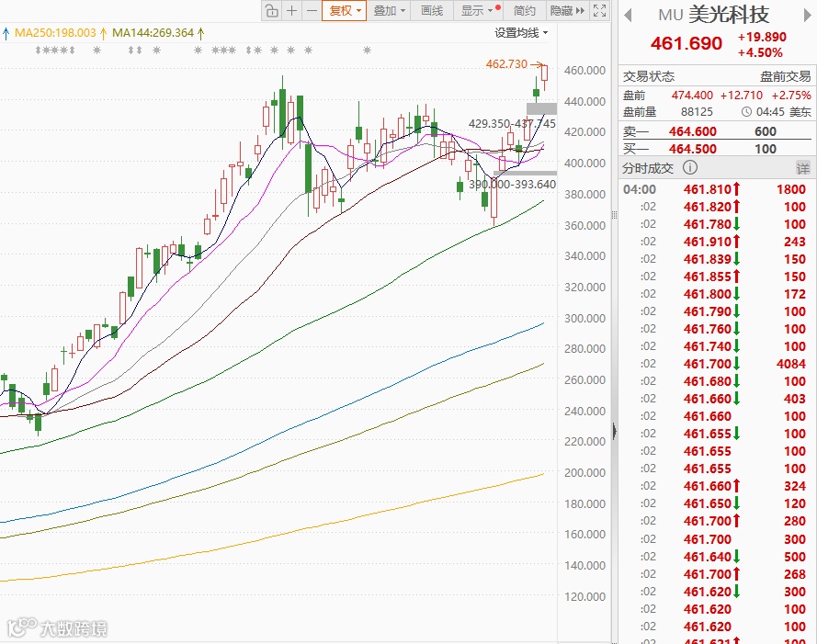The height and width of the screenshot is (644, 817).
Task: Click the 462.730 high price marker
Action: (506, 64)
